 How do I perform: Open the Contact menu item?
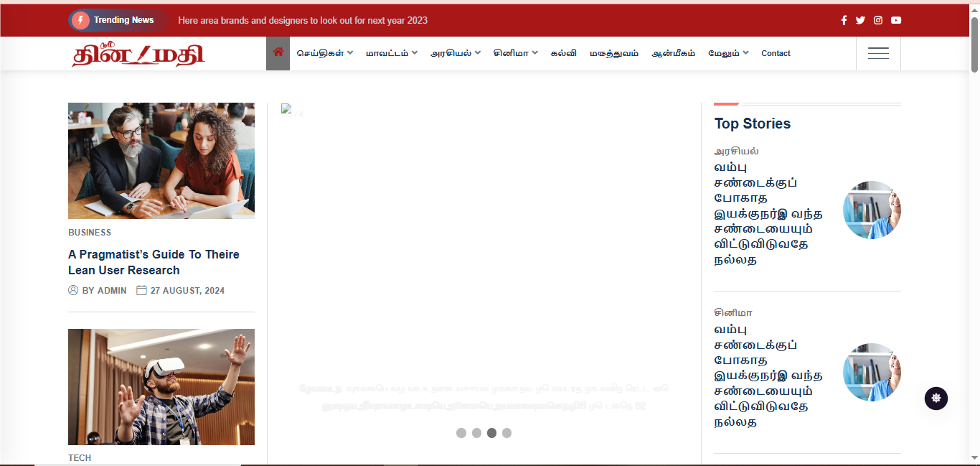click(776, 53)
